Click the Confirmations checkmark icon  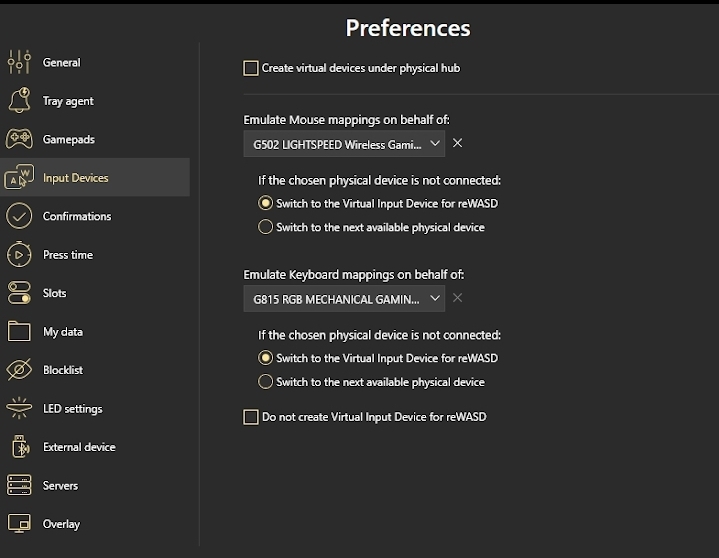coord(19,216)
